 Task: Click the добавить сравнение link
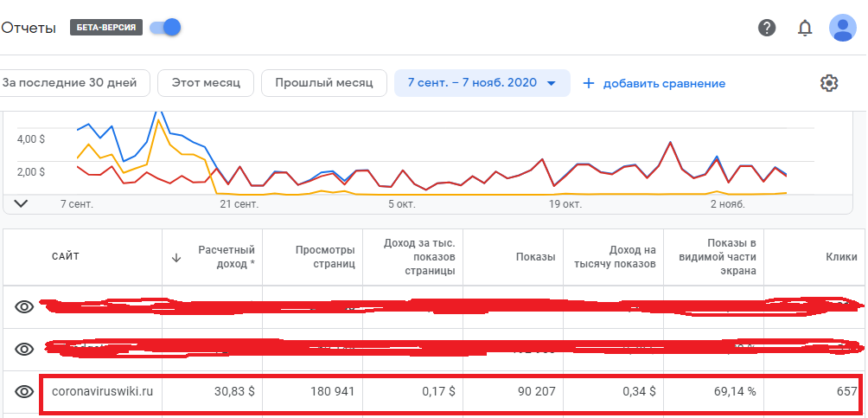pos(664,83)
